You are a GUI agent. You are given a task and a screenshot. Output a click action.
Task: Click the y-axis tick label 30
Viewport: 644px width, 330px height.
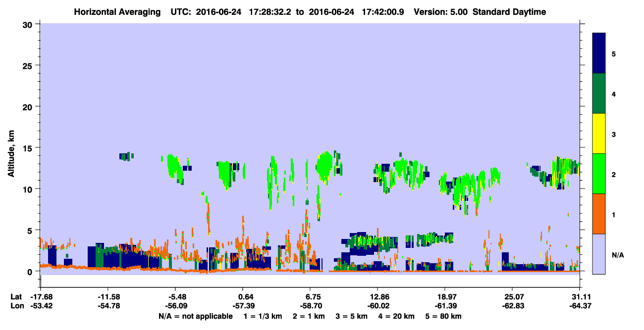pos(28,24)
